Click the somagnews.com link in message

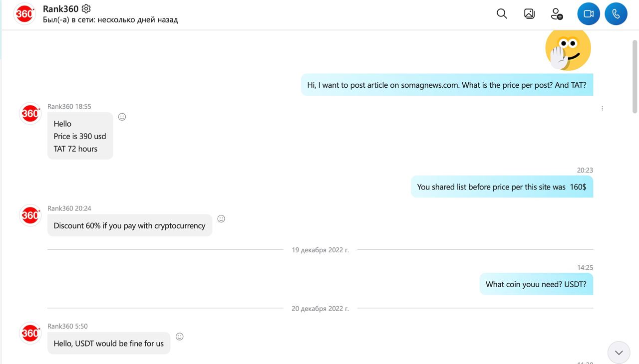(430, 85)
